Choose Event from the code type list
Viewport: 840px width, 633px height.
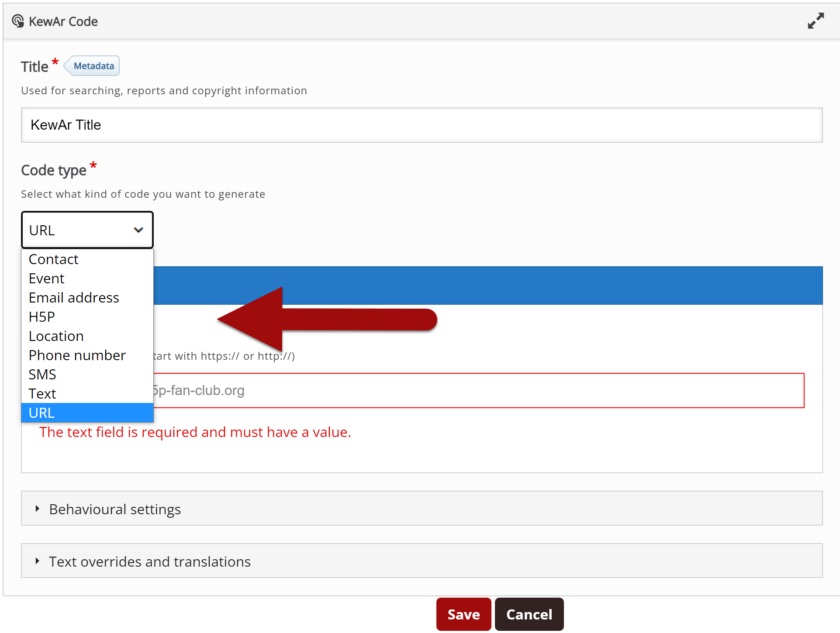[46, 279]
